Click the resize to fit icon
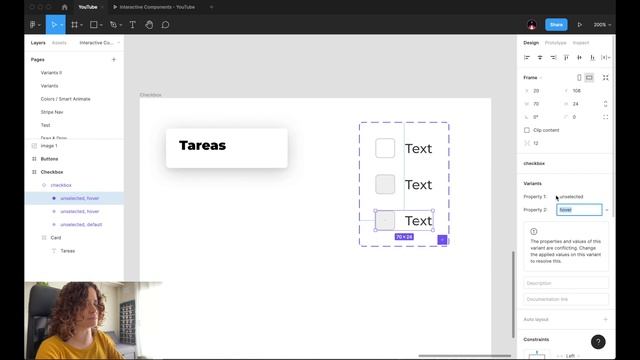Screen dimensions: 640x360 coord(606,78)
